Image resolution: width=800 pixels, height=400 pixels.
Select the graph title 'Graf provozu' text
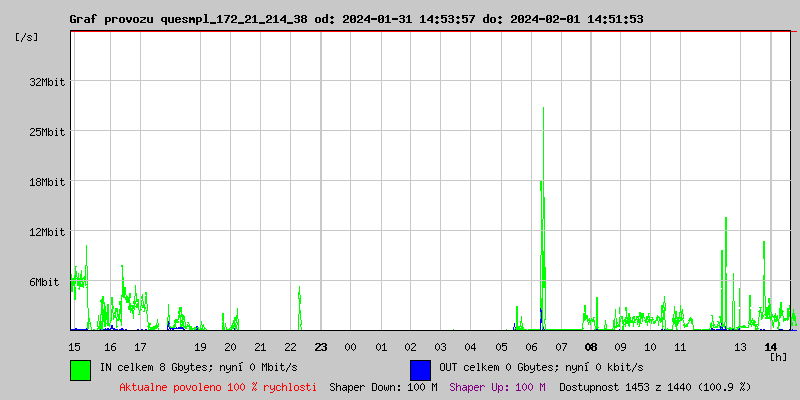112,19
